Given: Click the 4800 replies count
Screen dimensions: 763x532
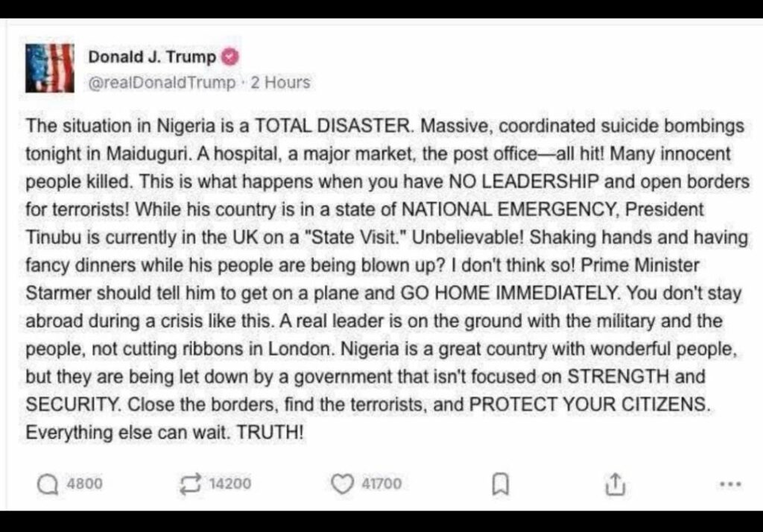Looking at the screenshot, I should pyautogui.click(x=85, y=484).
